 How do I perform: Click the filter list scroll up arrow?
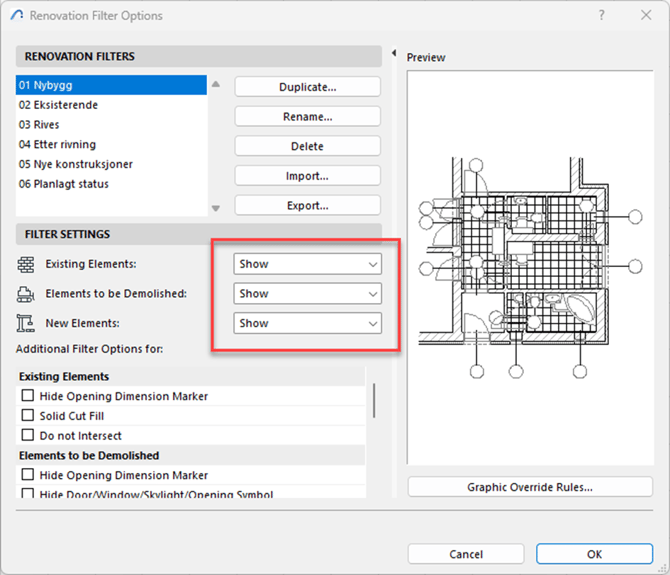215,85
